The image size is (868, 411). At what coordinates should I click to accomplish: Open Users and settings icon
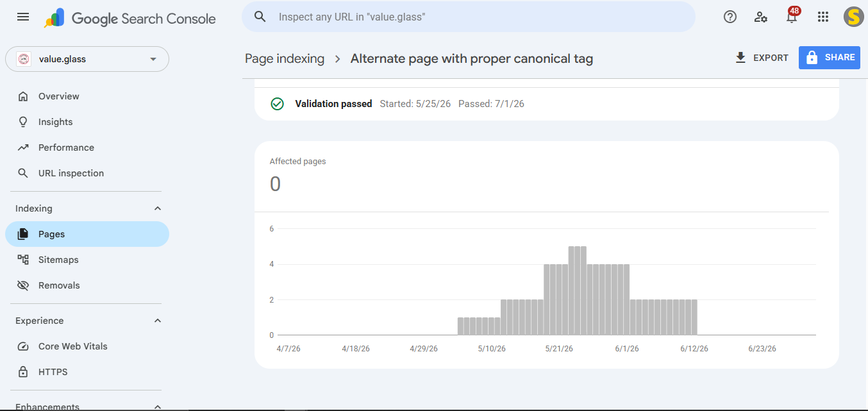(761, 17)
